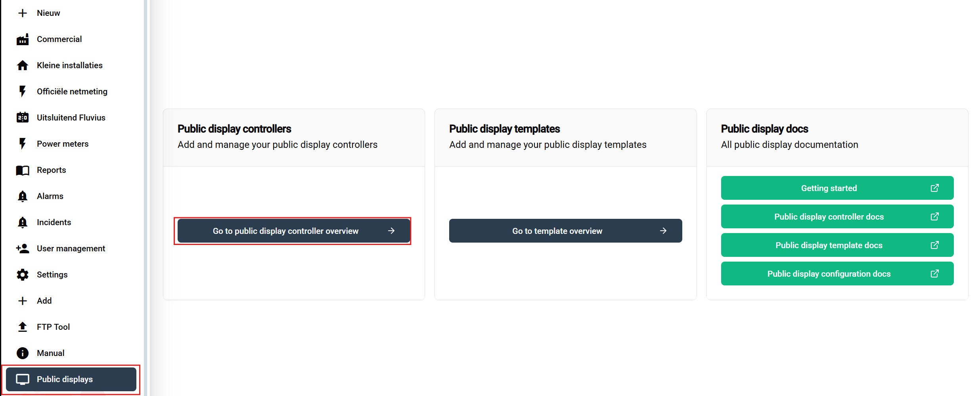Open the Officiële netmeting menu item
Viewport: 980px width, 396px height.
click(x=72, y=92)
